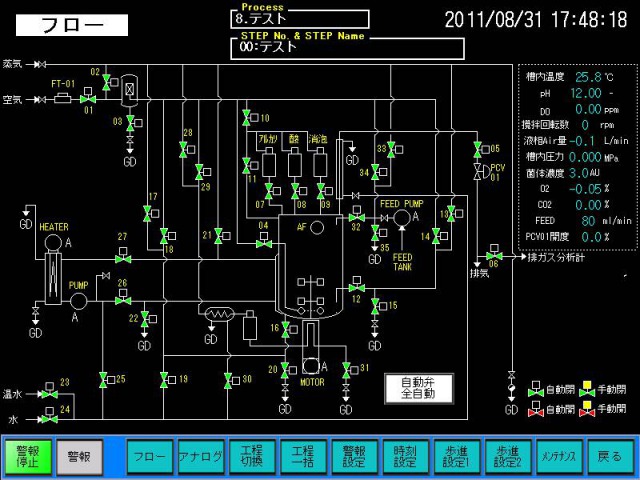Viewport: 640px width, 480px height.
Task: Open 歩進設定1 step settings
Action: pyautogui.click(x=457, y=457)
